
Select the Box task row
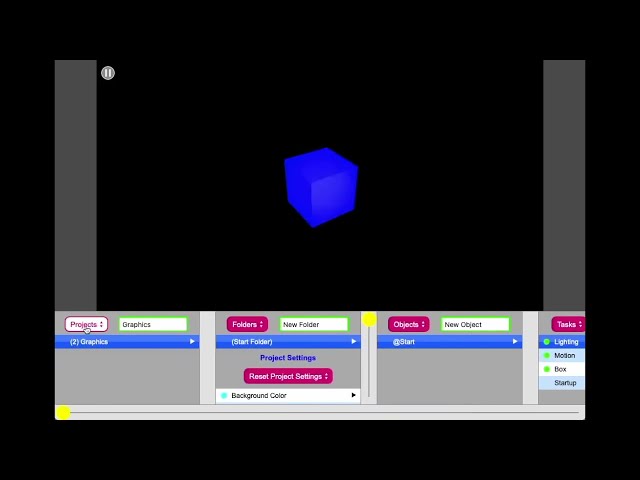coord(562,369)
